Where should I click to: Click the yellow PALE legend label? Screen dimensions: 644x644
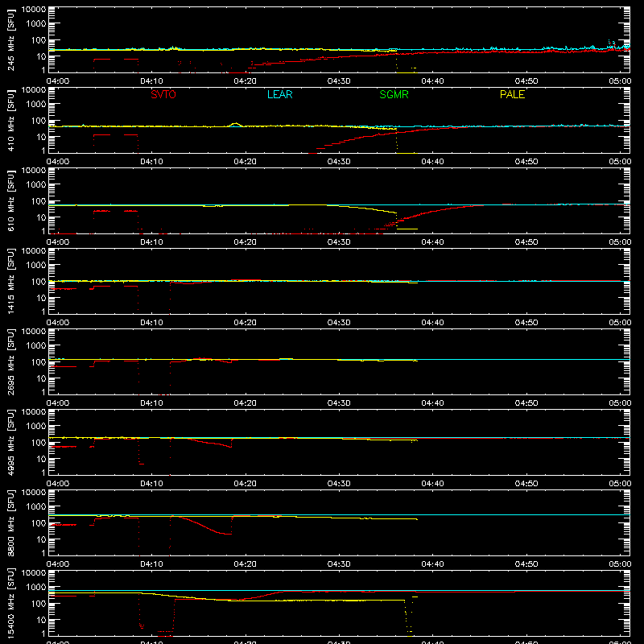[512, 94]
